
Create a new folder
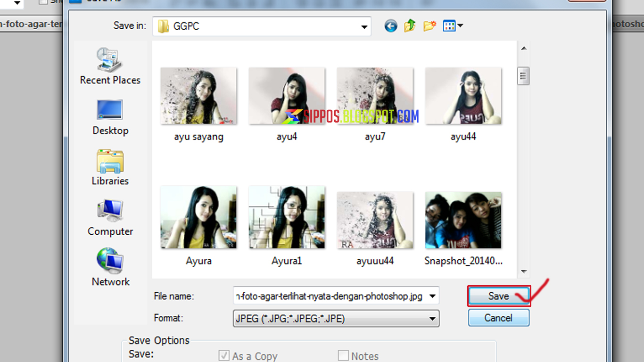[429, 26]
